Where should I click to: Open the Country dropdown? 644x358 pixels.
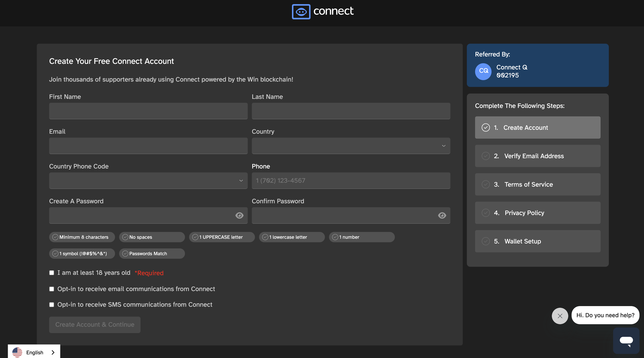point(351,146)
